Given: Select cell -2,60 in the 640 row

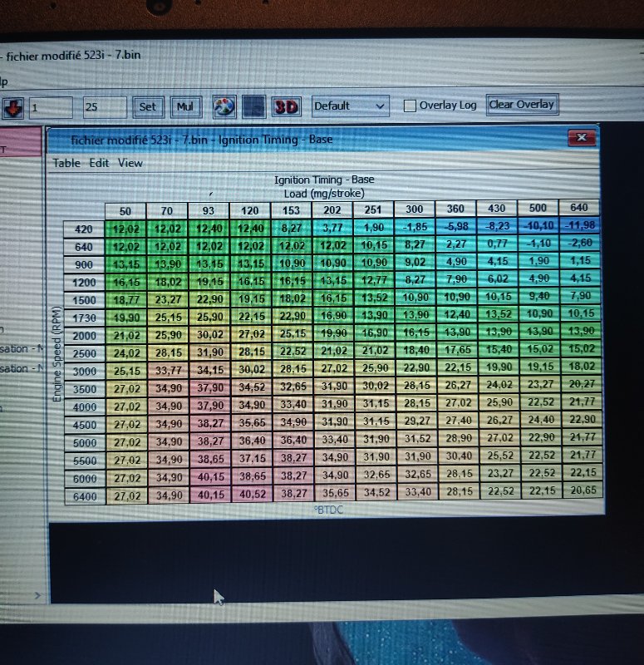Looking at the screenshot, I should click(x=580, y=243).
